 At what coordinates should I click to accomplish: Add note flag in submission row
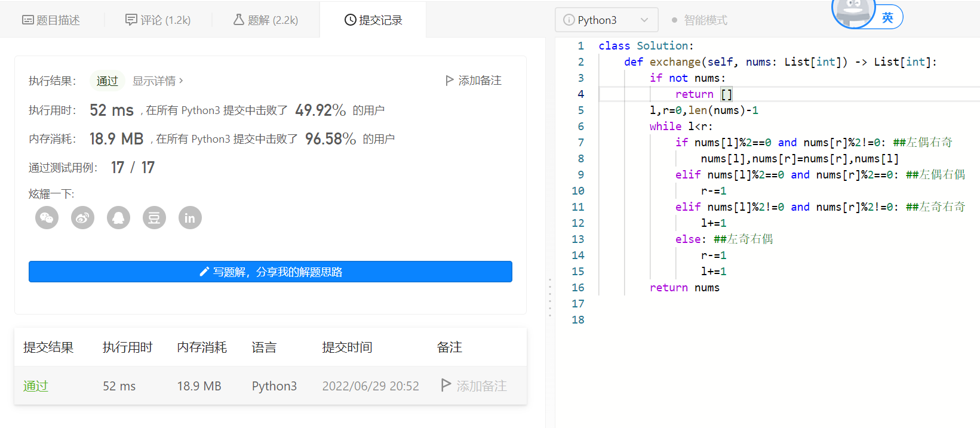tap(446, 386)
